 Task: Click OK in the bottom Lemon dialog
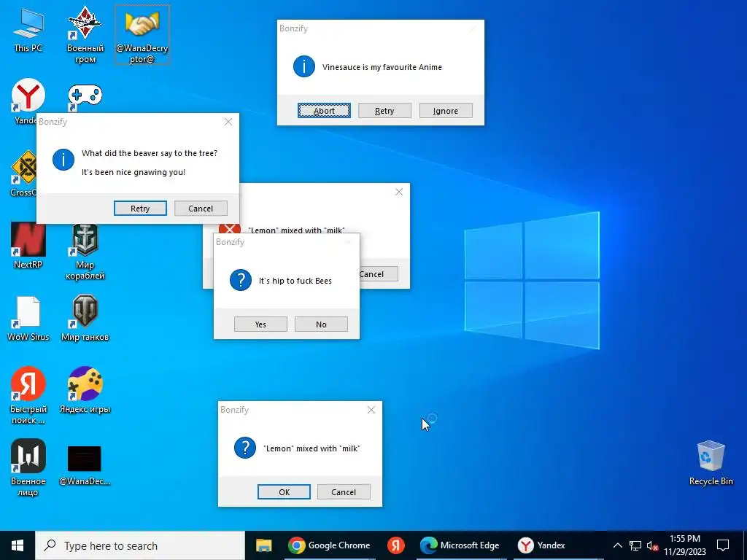click(284, 492)
